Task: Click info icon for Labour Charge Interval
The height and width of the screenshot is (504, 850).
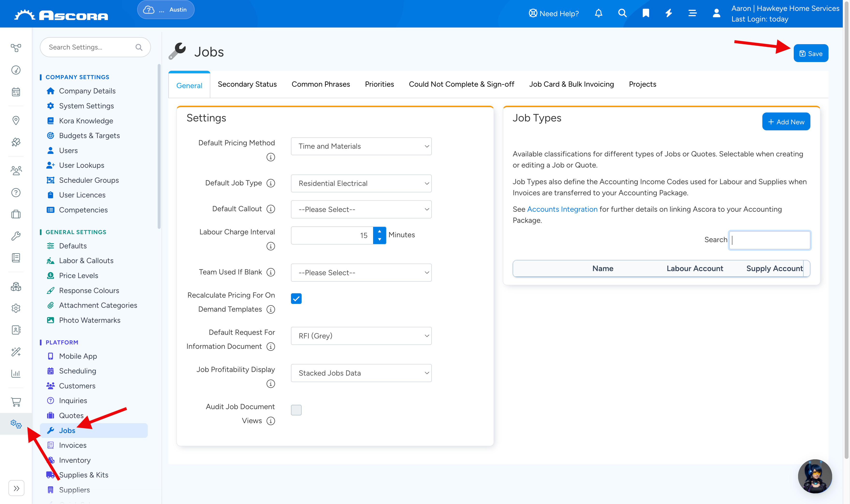Action: coord(270,246)
